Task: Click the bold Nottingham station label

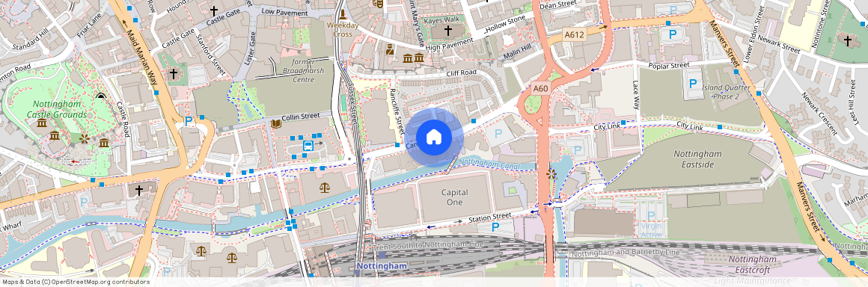Action: coord(382,267)
